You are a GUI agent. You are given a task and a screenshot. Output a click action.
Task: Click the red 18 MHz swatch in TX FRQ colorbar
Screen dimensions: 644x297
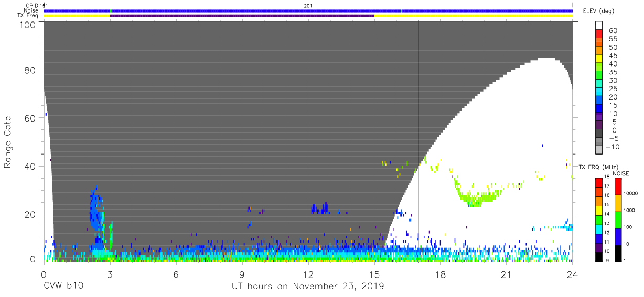[x=598, y=182]
